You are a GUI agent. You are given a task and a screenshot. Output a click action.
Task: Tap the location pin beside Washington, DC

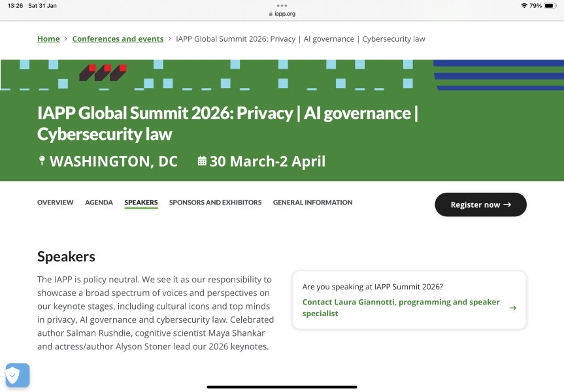tap(42, 161)
